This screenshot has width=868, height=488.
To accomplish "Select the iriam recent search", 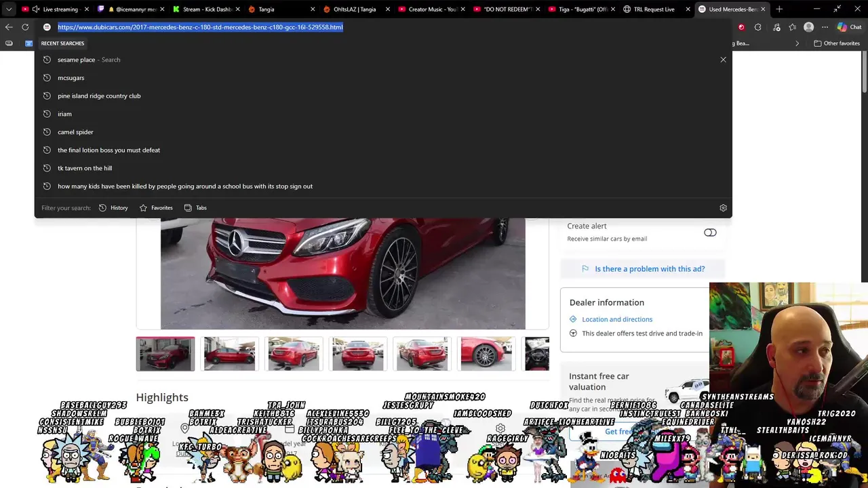I will pos(383,114).
